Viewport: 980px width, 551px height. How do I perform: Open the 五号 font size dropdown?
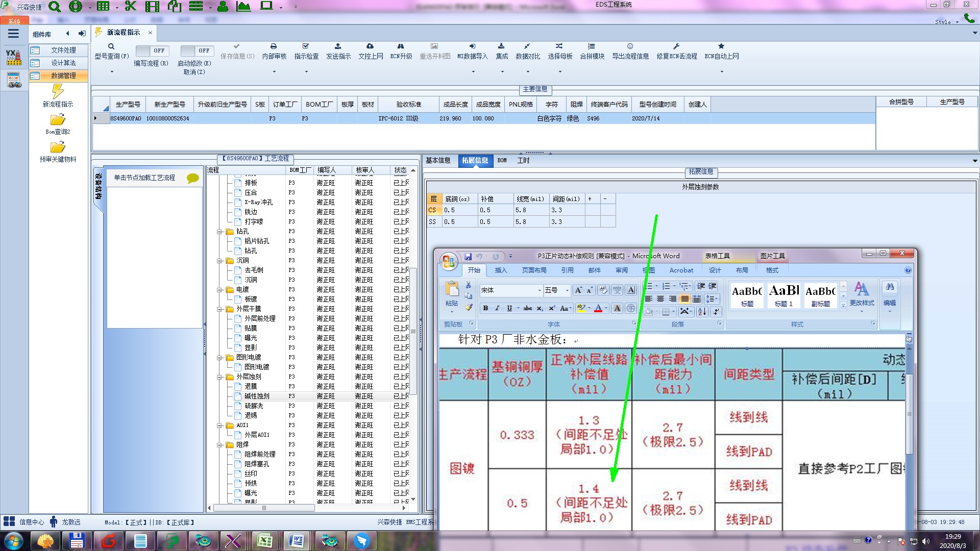(x=567, y=290)
